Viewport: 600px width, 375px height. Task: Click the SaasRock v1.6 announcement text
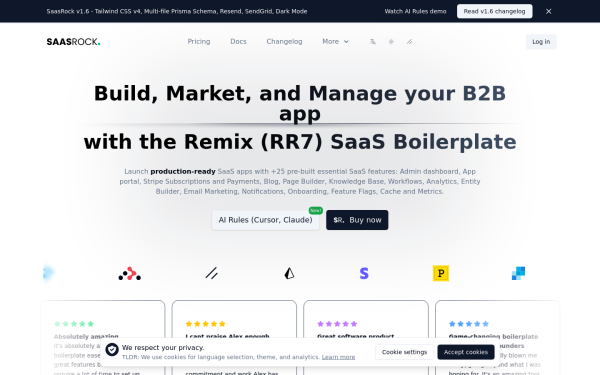pyautogui.click(x=177, y=11)
